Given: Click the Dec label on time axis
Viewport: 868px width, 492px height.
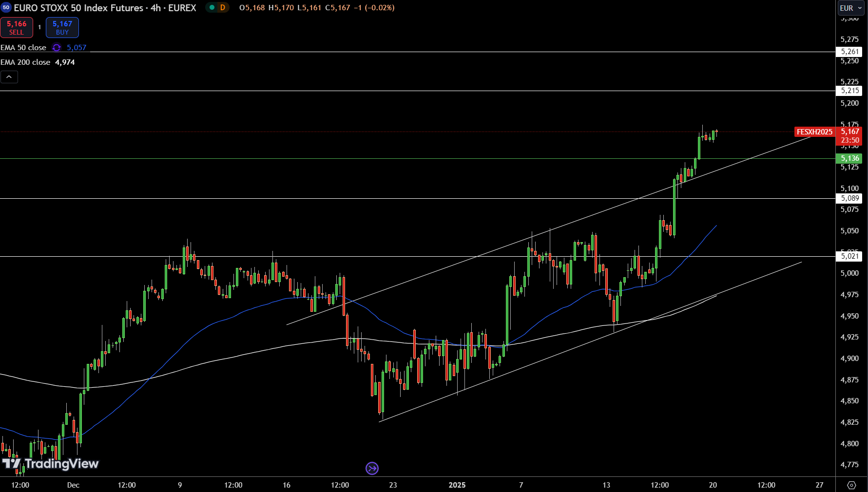Looking at the screenshot, I should click(73, 485).
